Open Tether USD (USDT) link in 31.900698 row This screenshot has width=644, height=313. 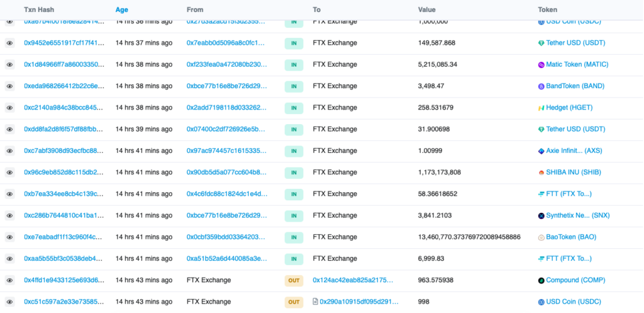[575, 129]
